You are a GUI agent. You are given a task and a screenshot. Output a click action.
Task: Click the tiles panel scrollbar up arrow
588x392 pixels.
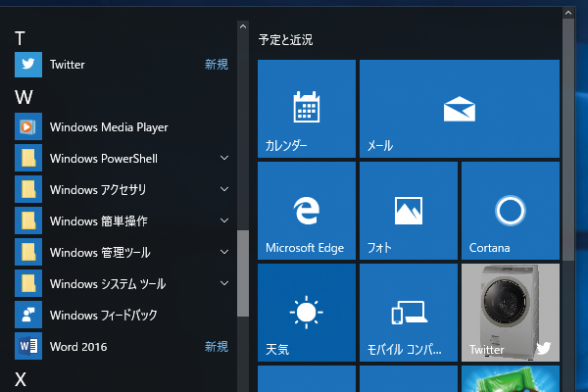point(568,13)
